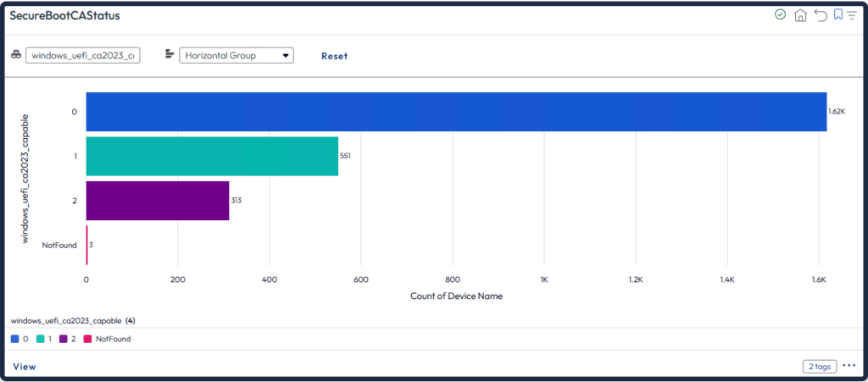Toggle the teal '1' legend series
The width and height of the screenshot is (868, 382).
[45, 339]
